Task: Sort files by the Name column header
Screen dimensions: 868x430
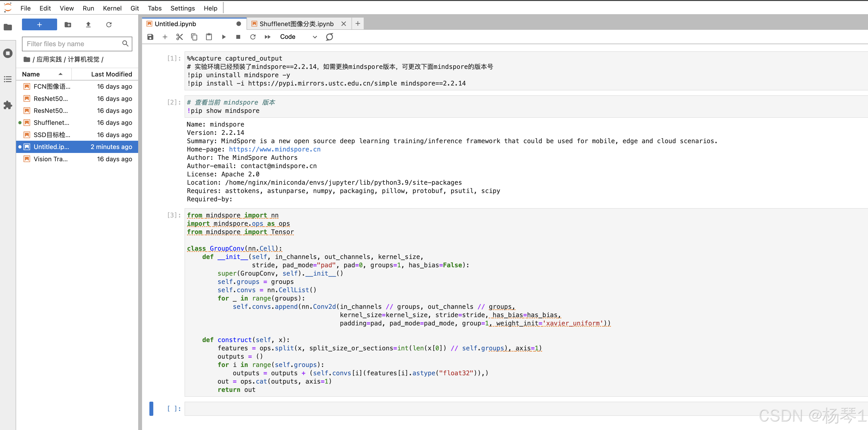Action: coord(31,74)
